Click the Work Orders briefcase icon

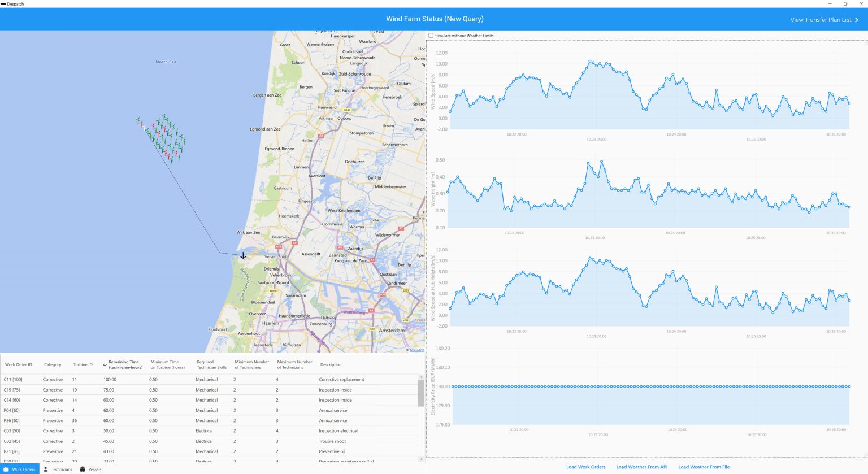pos(7,469)
